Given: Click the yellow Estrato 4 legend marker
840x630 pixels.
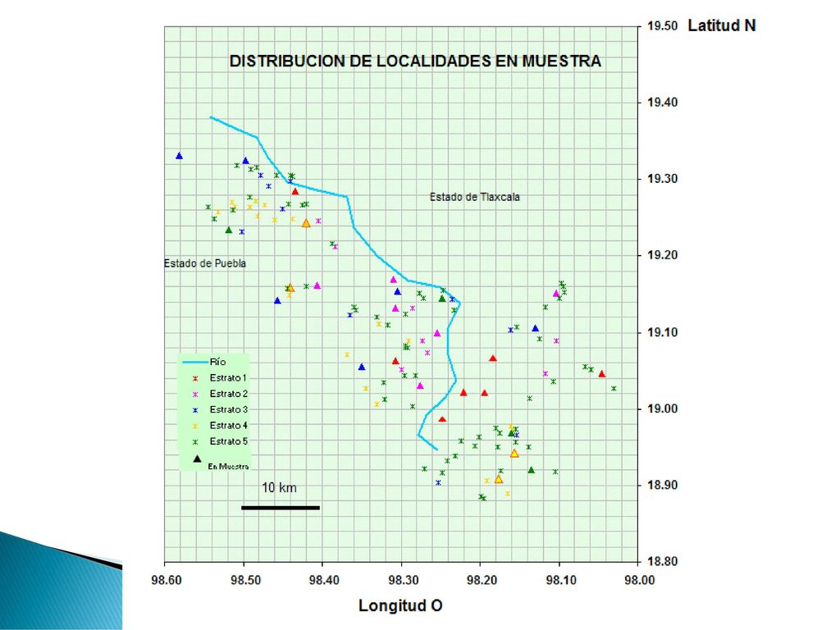Looking at the screenshot, I should (195, 426).
